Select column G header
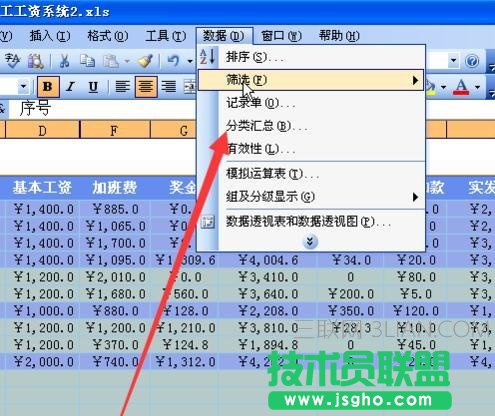The image size is (495, 416). (x=173, y=130)
